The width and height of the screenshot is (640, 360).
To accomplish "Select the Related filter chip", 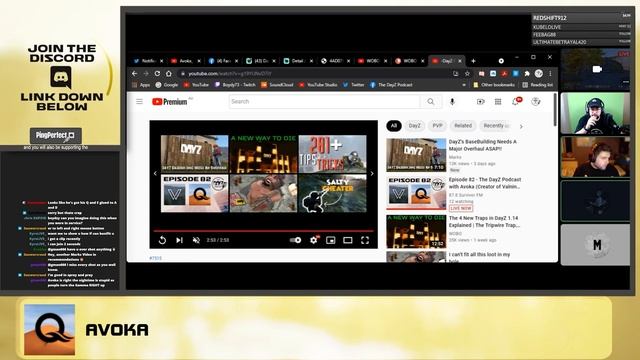I will (463, 126).
